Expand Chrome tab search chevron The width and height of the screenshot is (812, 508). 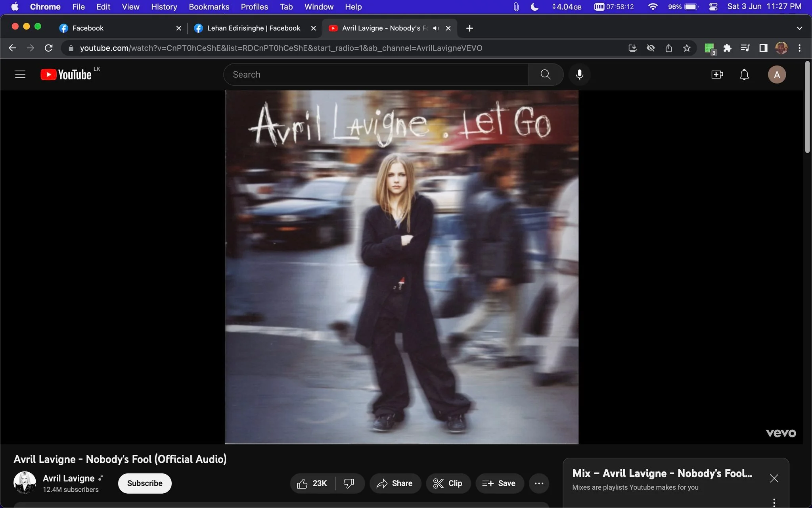coord(799,28)
